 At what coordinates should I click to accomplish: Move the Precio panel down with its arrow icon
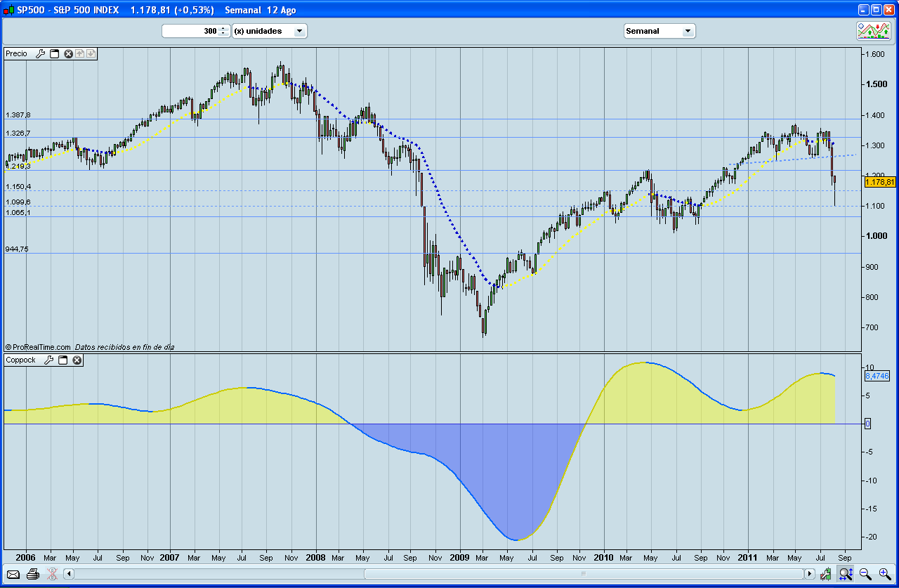91,53
